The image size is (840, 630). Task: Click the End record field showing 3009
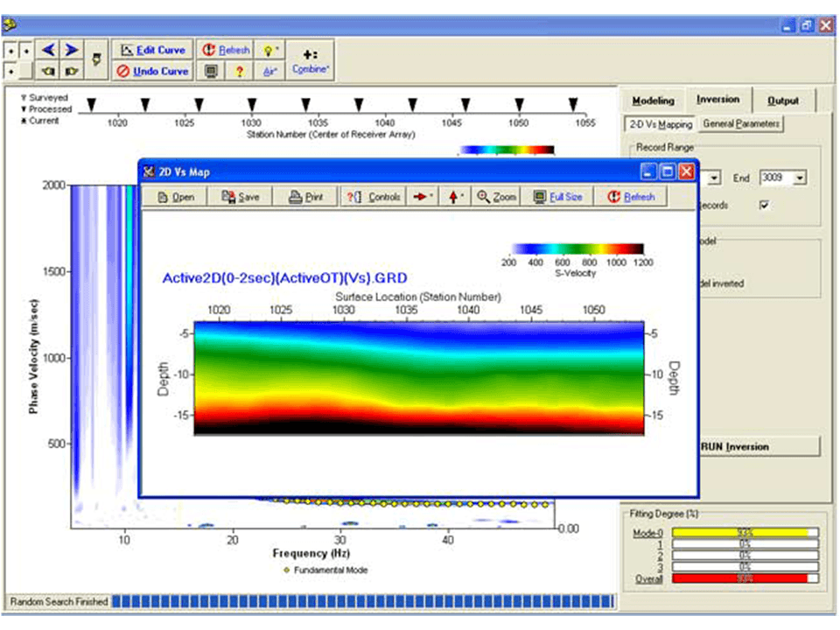pos(776,178)
